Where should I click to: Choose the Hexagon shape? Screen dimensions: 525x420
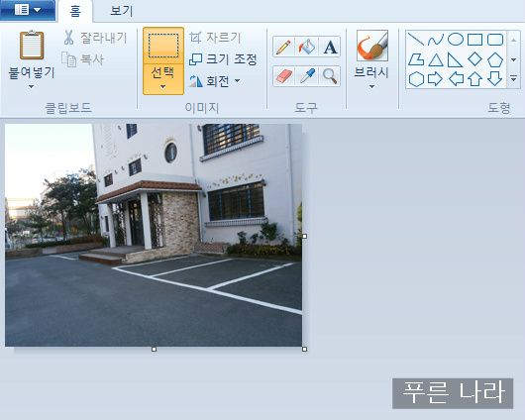(416, 79)
